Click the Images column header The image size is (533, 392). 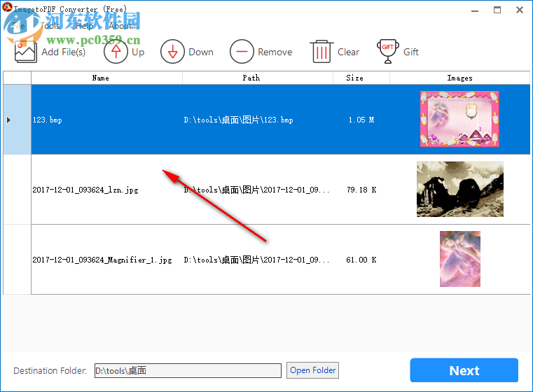(x=459, y=78)
